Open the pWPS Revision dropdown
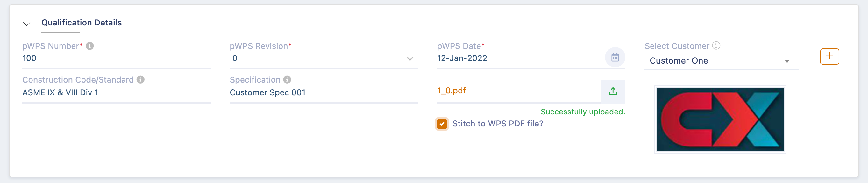The height and width of the screenshot is (183, 868). pyautogui.click(x=324, y=58)
